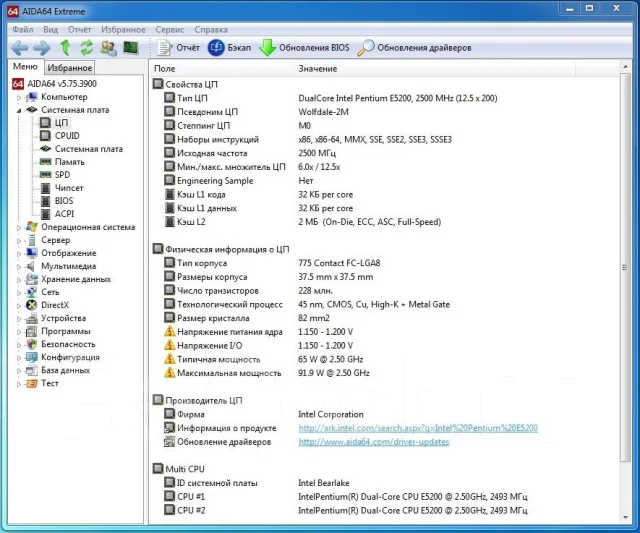Click the Свойства ЦП section header
This screenshot has width=640, height=533.
coord(185,84)
